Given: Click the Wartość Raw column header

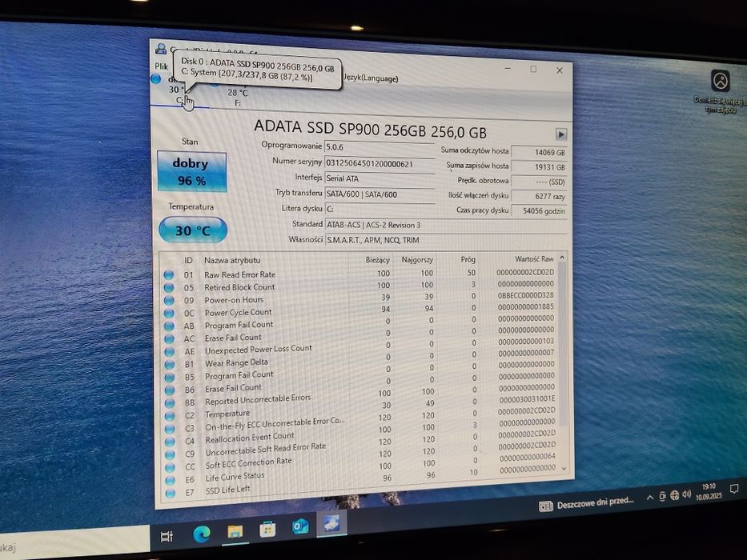Looking at the screenshot, I should tap(534, 259).
